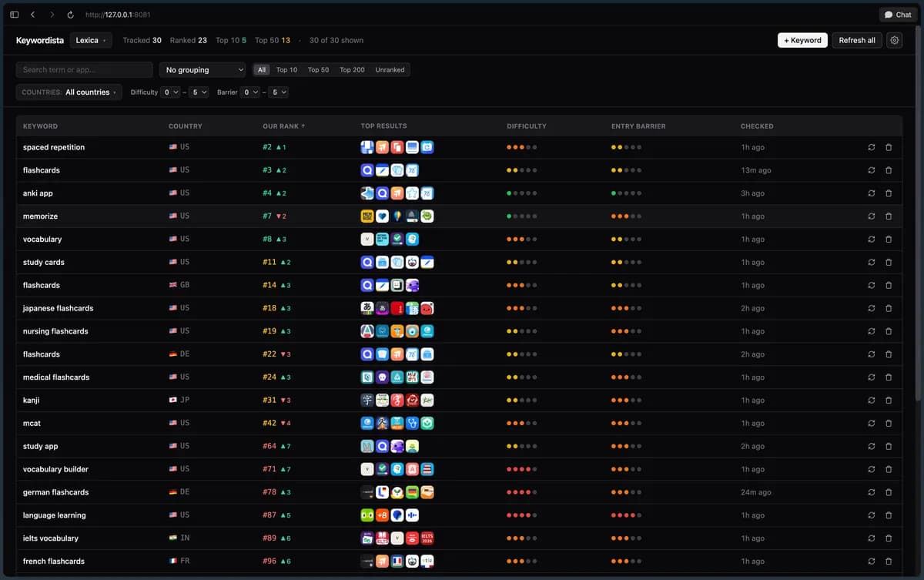This screenshot has height=580, width=924.
Task: Switch to the 'Top 50' filter
Action: click(318, 70)
